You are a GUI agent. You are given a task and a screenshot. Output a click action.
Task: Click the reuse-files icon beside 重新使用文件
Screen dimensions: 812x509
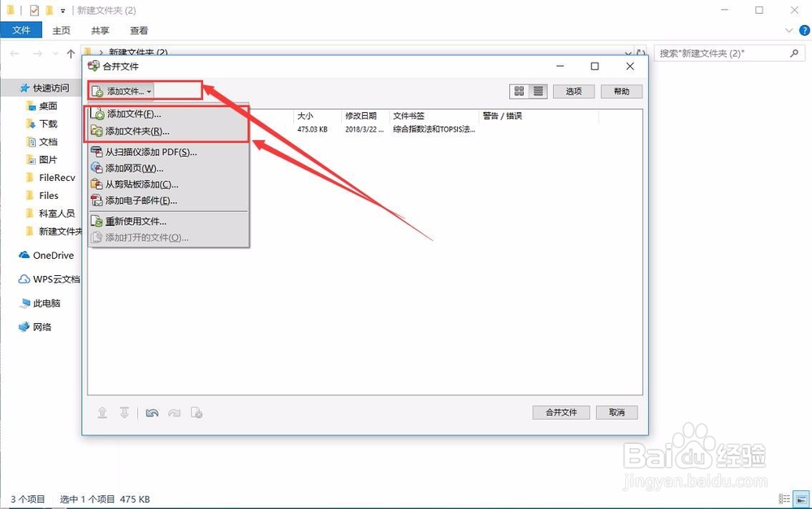coord(97,221)
